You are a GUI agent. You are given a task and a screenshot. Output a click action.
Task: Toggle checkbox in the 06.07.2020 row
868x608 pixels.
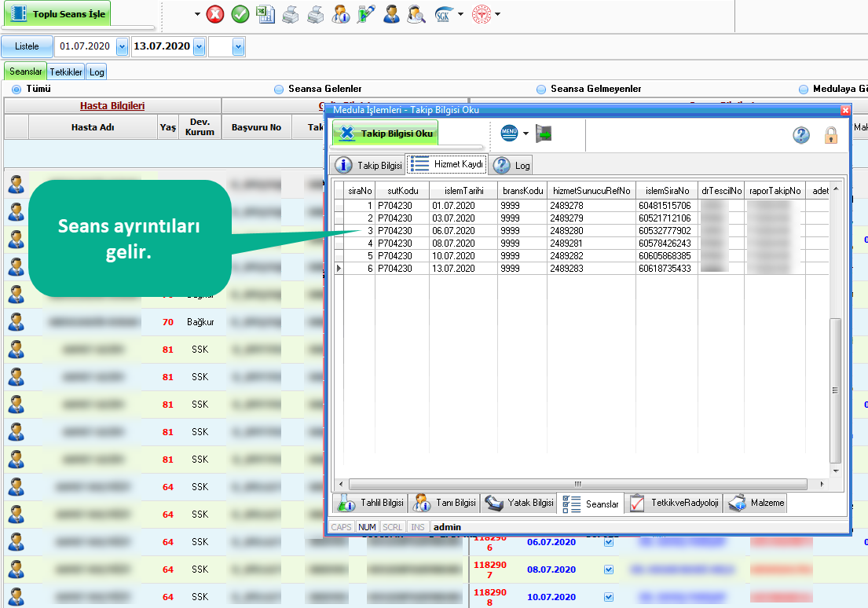[609, 542]
